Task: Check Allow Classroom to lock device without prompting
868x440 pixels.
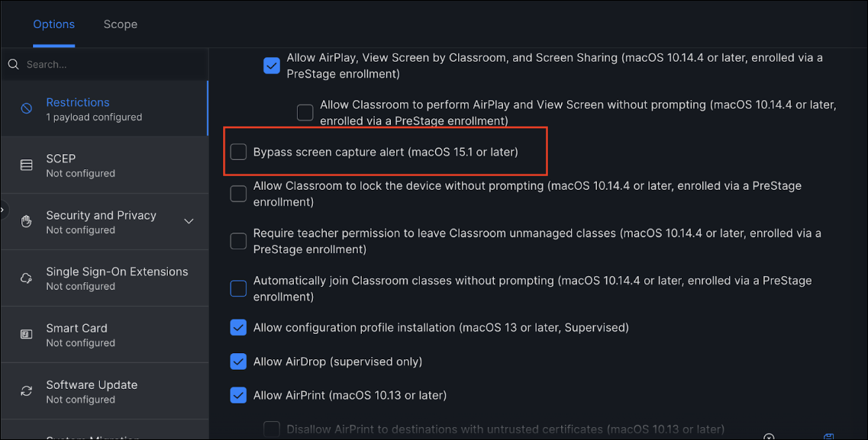Action: click(x=239, y=194)
